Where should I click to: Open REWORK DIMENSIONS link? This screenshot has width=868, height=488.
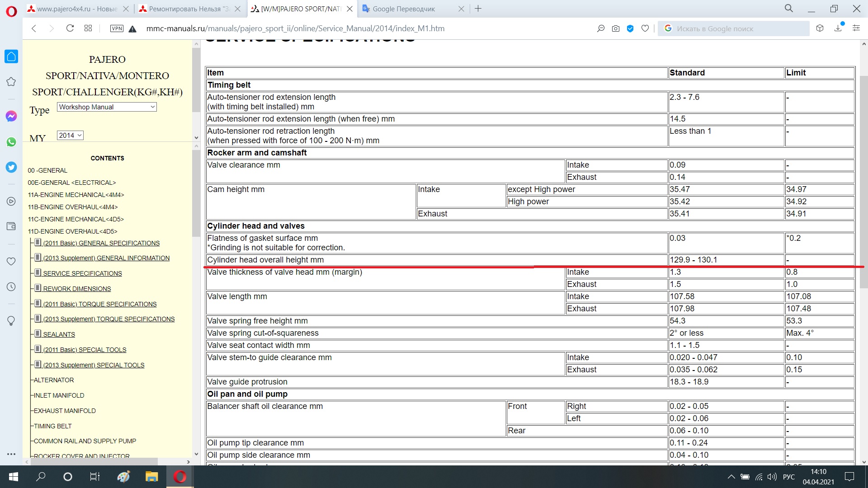point(77,289)
